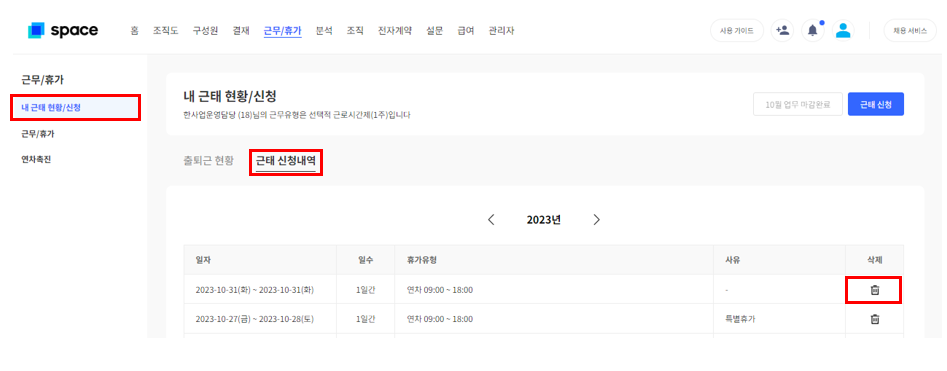Open the add member icon
Image resolution: width=947 pixels, height=371 pixels.
point(783,30)
